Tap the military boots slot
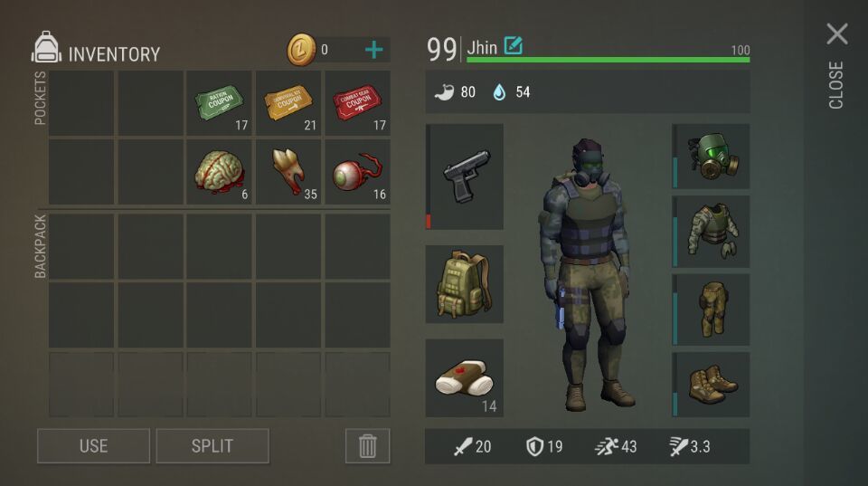Image resolution: width=868 pixels, height=486 pixels. pyautogui.click(x=711, y=384)
